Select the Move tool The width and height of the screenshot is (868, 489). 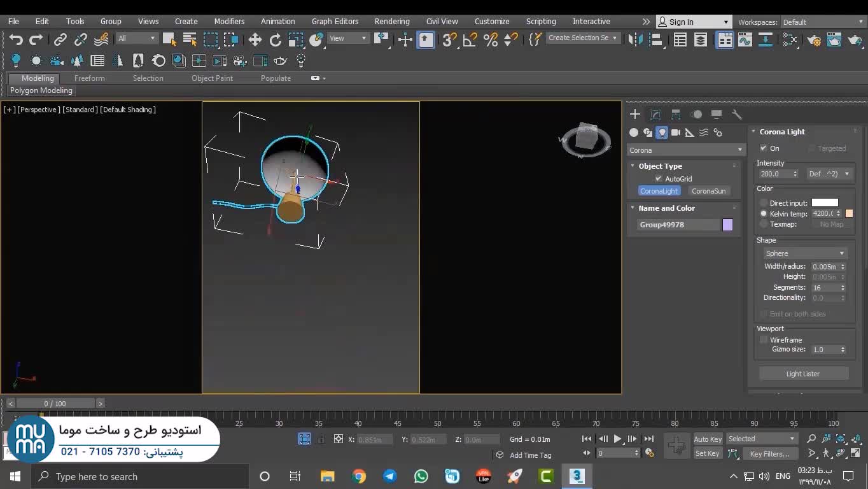tap(255, 40)
